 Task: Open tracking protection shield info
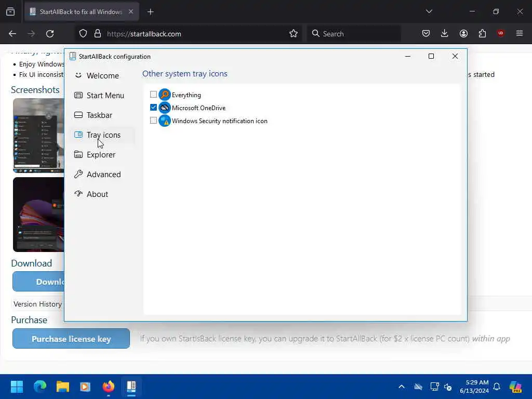tap(83, 34)
